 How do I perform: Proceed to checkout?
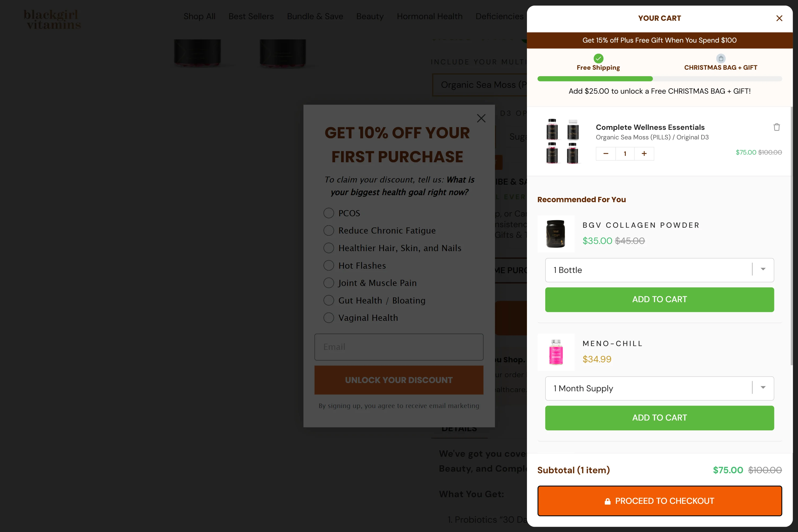click(659, 501)
